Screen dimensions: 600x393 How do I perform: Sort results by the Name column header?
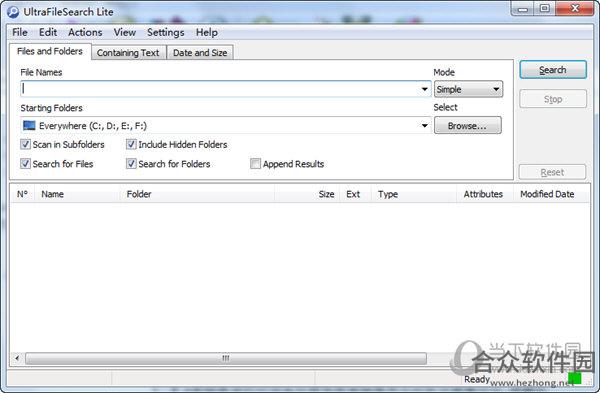77,194
